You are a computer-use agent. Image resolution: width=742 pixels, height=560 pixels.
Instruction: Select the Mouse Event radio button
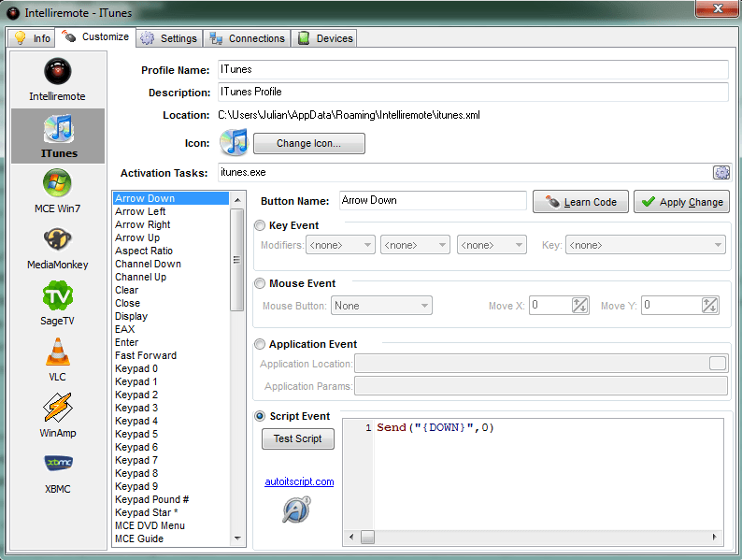pos(260,283)
